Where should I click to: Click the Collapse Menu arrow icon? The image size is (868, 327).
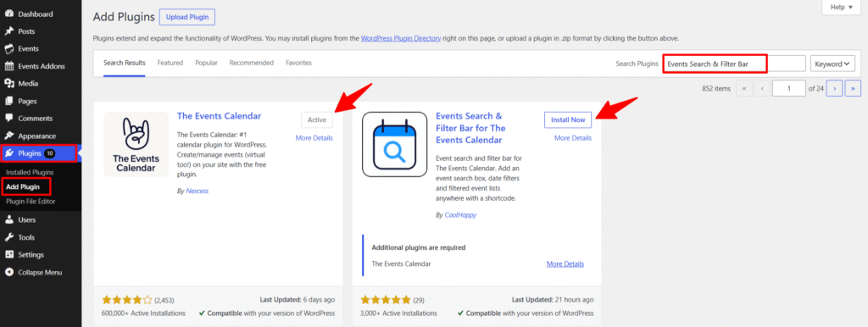point(8,272)
